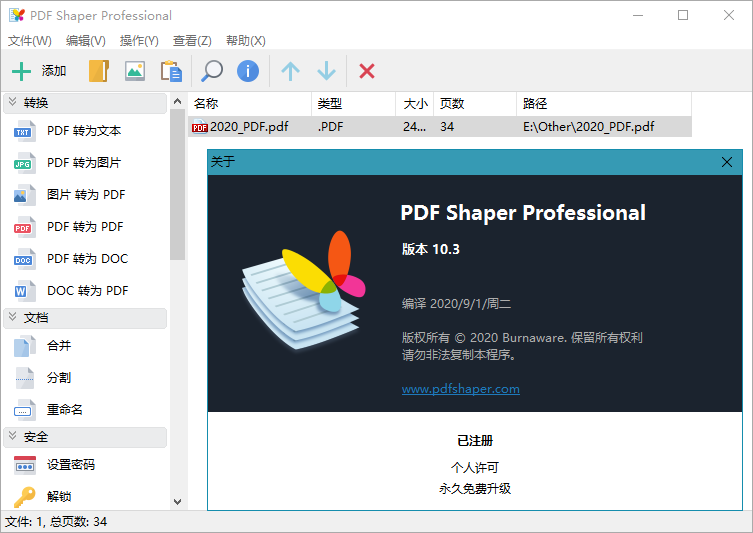Click the yellow folder toolbar icon
The width and height of the screenshot is (753, 533).
[x=98, y=71]
